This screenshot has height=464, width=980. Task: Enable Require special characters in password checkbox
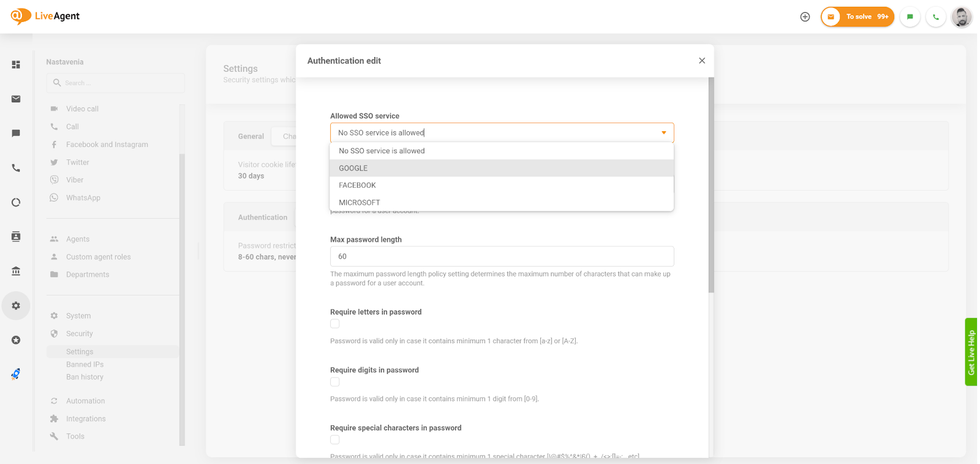click(x=335, y=439)
